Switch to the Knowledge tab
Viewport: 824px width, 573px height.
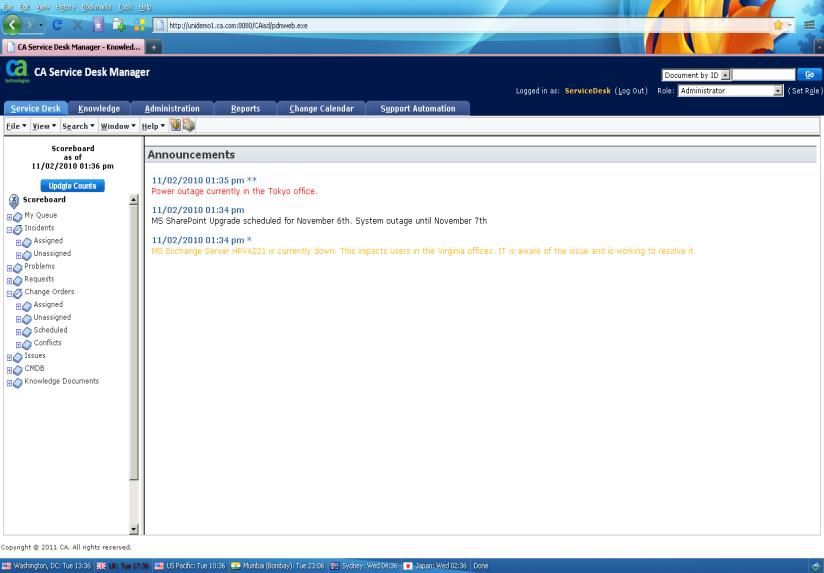[x=99, y=108]
